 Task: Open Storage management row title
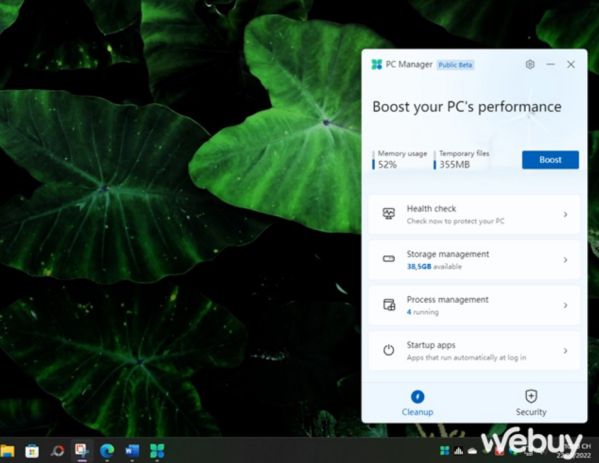448,254
